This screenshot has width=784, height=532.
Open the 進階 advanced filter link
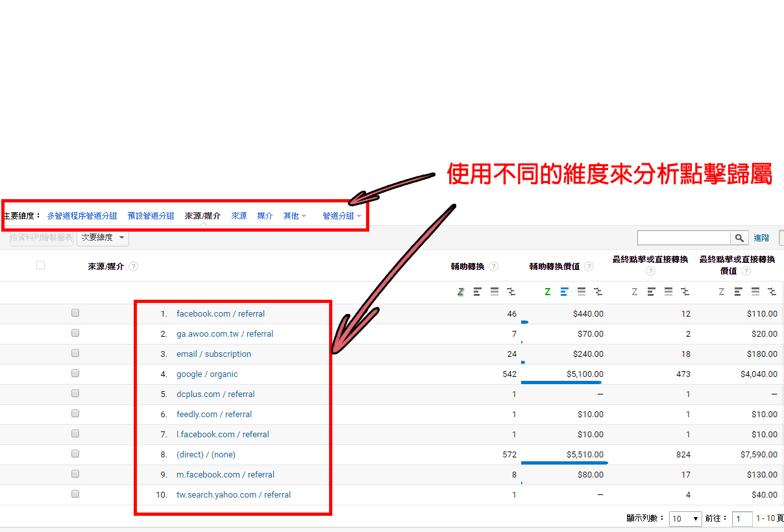(x=761, y=238)
